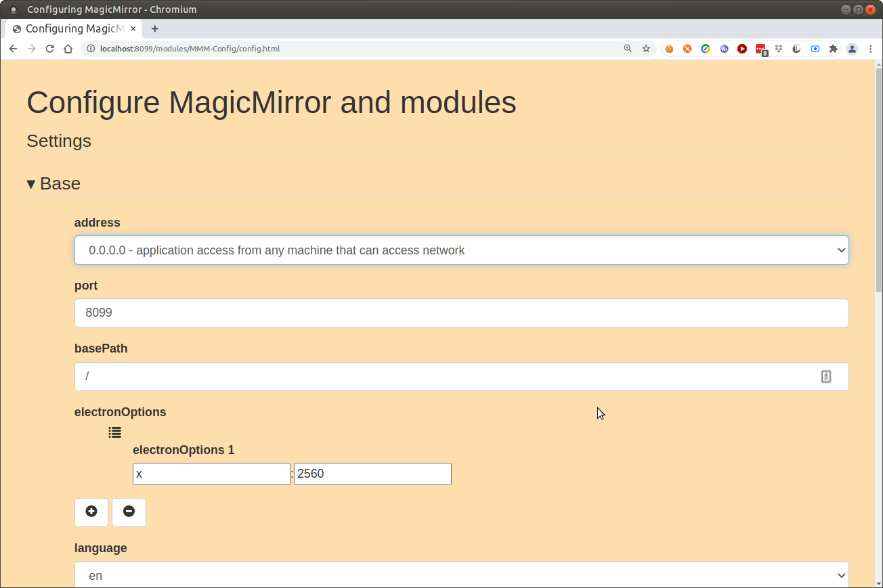Close the Configuring MagicMirror tab
883x588 pixels.
pyautogui.click(x=133, y=28)
